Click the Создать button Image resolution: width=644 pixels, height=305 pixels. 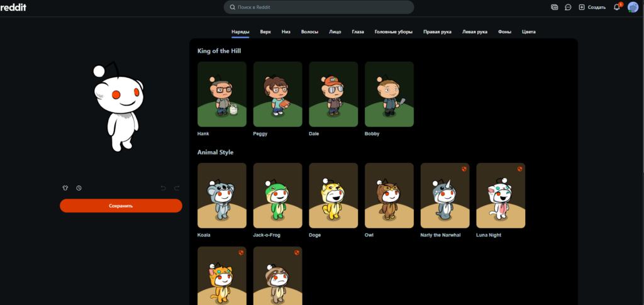coord(592,7)
